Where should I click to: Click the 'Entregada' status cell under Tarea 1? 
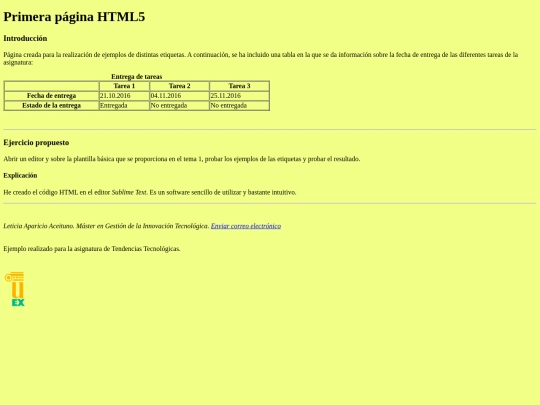tap(124, 105)
